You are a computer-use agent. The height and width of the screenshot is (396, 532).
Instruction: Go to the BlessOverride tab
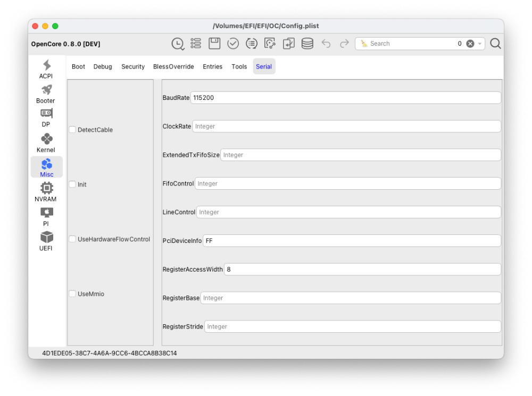[173, 66]
